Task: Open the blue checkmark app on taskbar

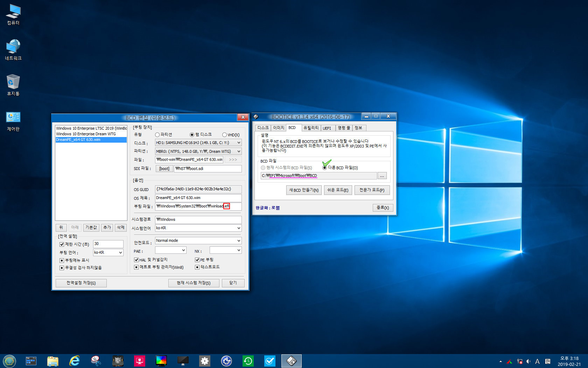Action: click(x=270, y=361)
